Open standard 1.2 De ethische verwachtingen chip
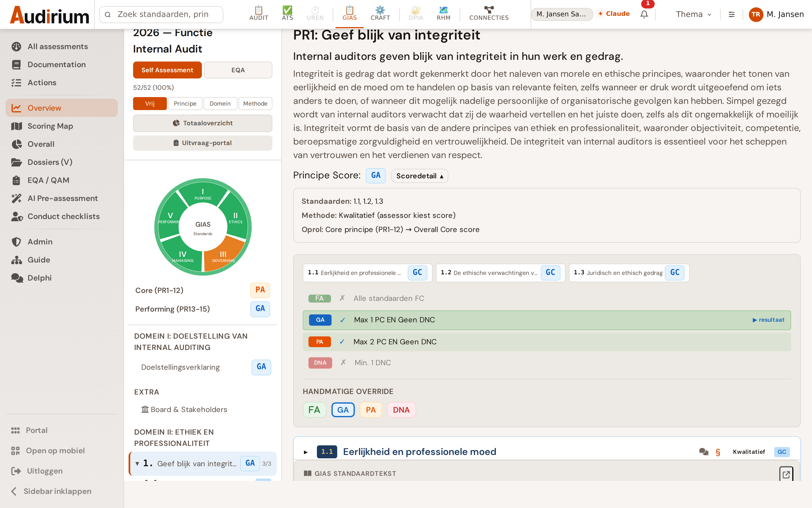This screenshot has width=812, height=508. (x=500, y=272)
